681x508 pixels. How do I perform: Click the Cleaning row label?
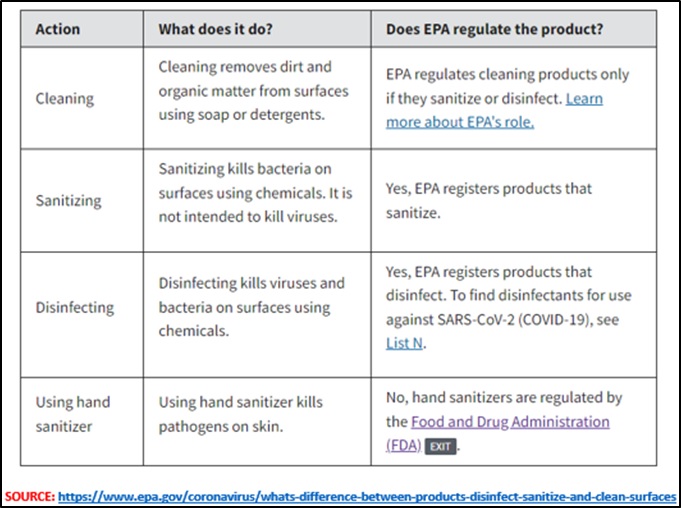click(65, 99)
